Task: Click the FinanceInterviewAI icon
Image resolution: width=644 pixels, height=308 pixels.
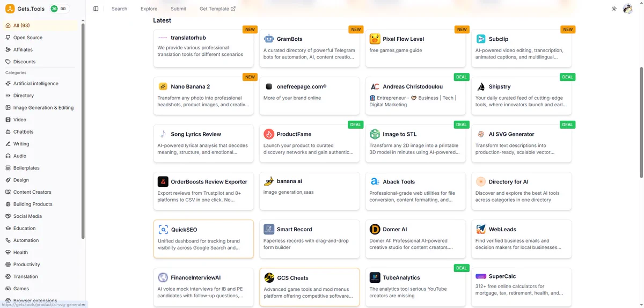Action: pyautogui.click(x=163, y=277)
